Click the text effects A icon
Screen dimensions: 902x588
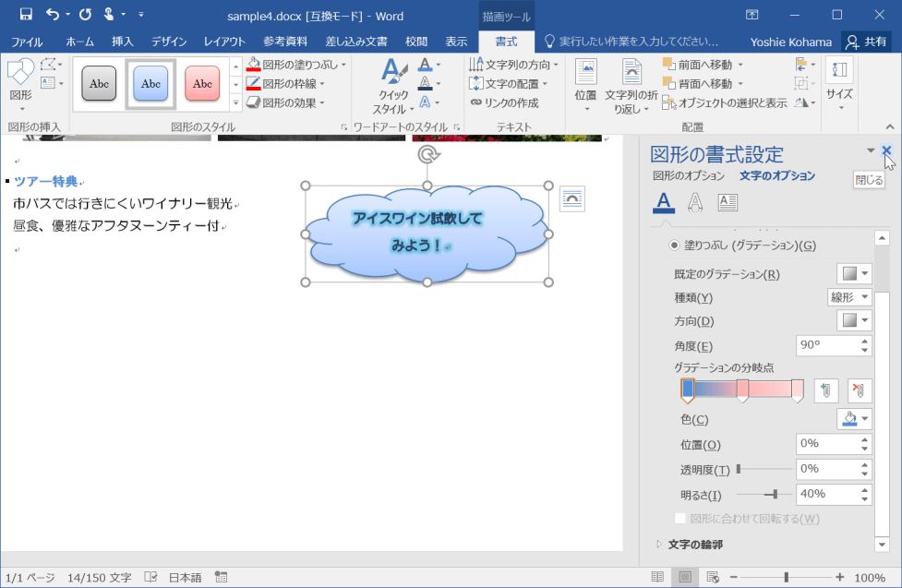[x=425, y=102]
